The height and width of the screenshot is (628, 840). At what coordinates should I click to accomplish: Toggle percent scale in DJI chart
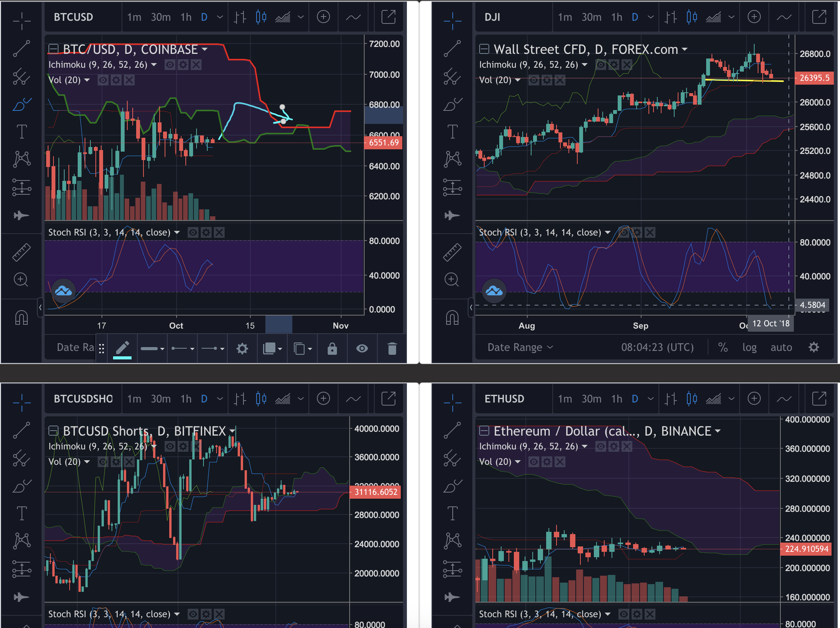click(723, 347)
